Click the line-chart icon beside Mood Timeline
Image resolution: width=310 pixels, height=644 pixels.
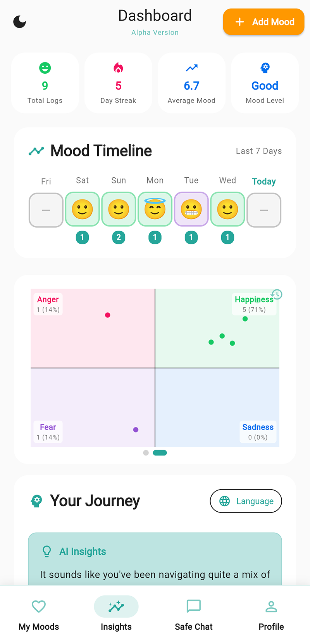36,151
